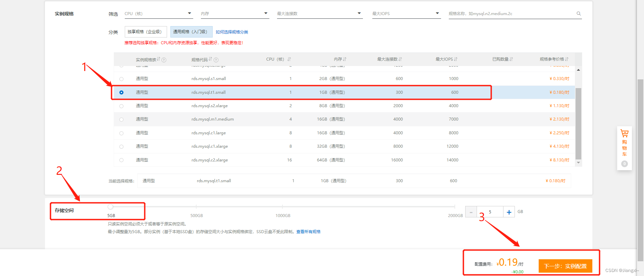Click 下一步：实例配置 button
Screen dimensions: 644x276
(565, 266)
